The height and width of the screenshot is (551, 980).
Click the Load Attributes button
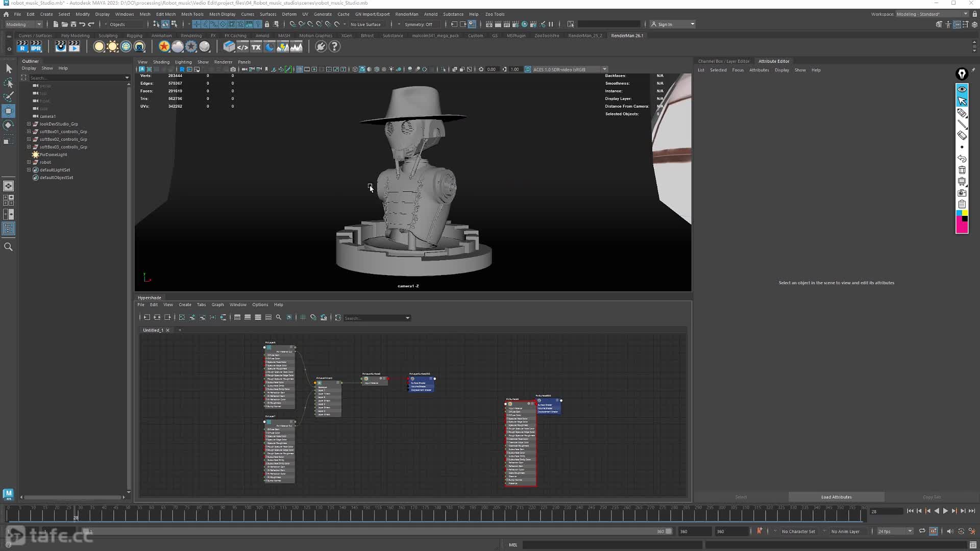(x=836, y=497)
